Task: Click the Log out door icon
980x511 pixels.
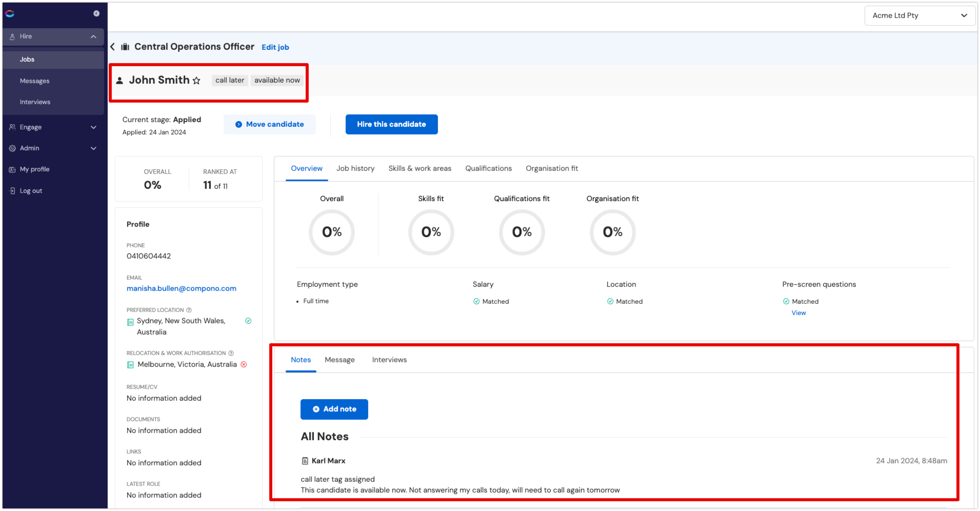Action: click(x=12, y=191)
